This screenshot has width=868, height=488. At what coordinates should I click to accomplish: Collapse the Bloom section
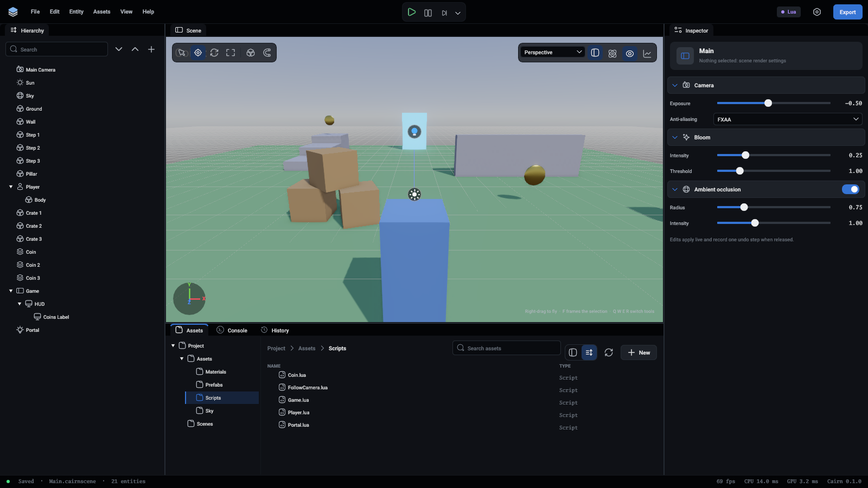pyautogui.click(x=675, y=137)
